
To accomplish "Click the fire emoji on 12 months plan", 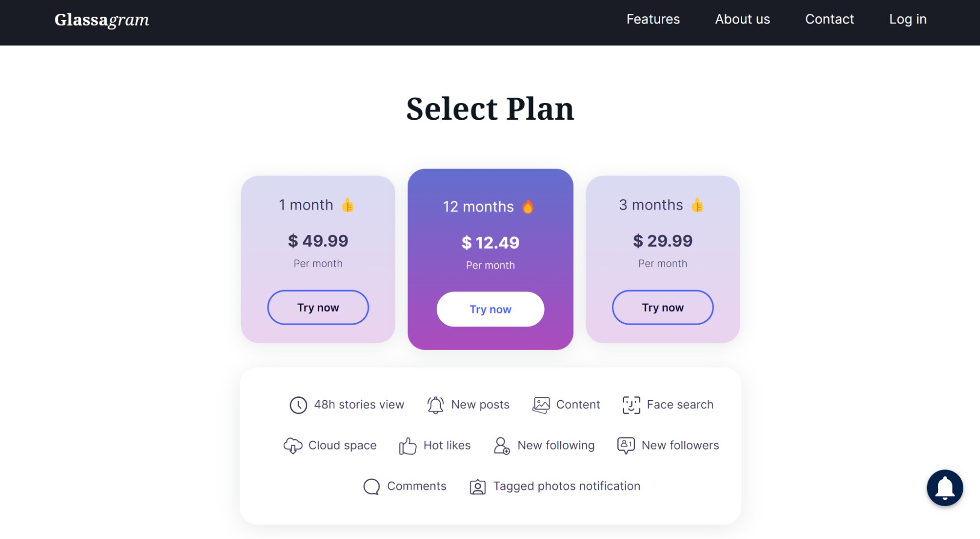I will pyautogui.click(x=528, y=207).
